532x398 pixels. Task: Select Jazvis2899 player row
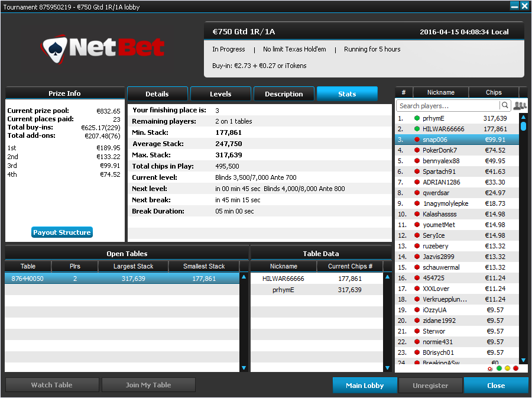(x=457, y=257)
